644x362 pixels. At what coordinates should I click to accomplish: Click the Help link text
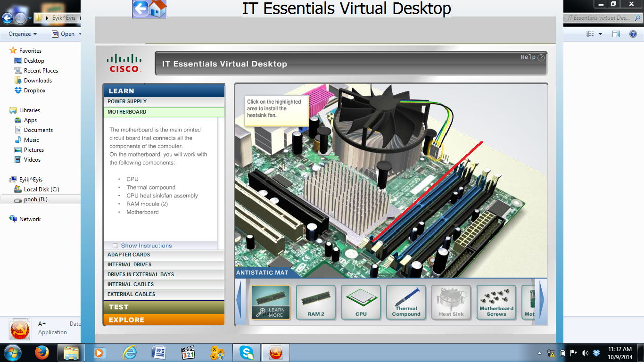[528, 57]
